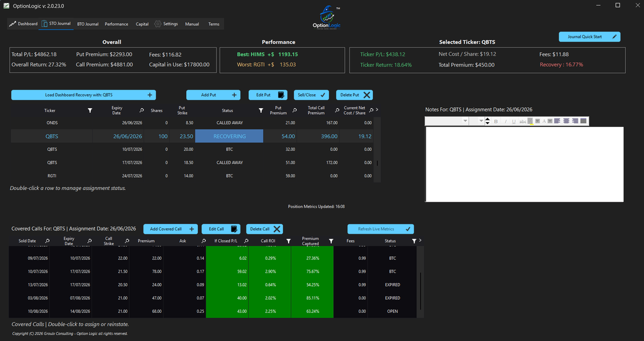Expand more columns arrow in the covered calls header
Screen dimensions: 644x341
point(420,240)
